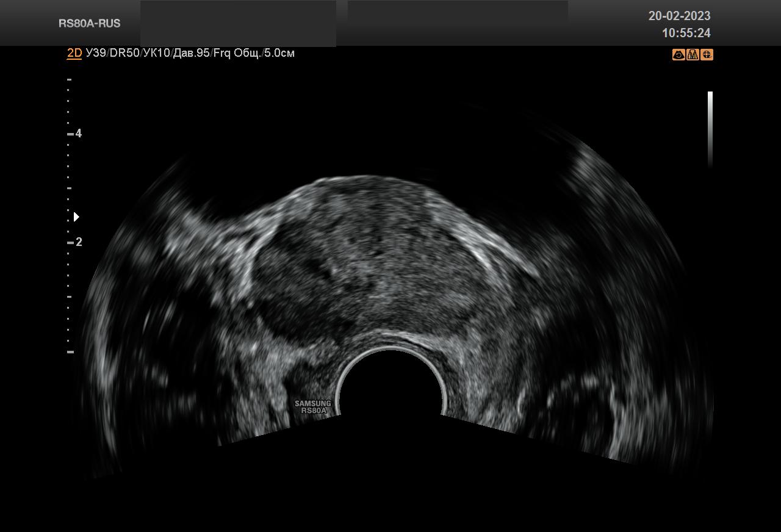Click the depth scale label 2
The width and height of the screenshot is (781, 532).
[79, 242]
